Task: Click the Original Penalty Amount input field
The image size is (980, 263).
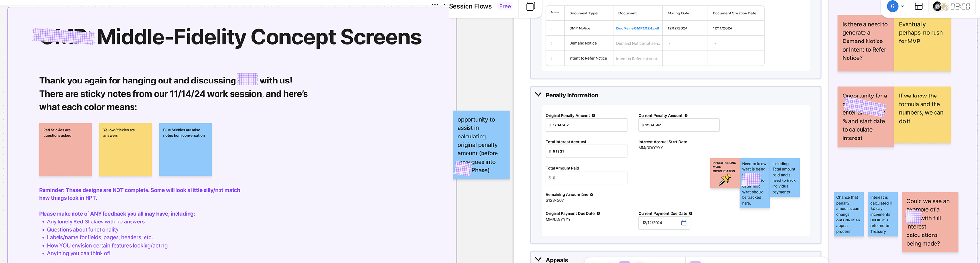Action: 586,125
